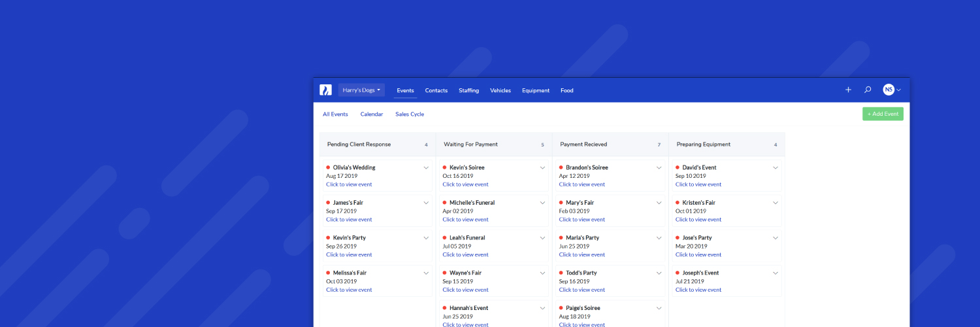
Task: Click the Jose's Party title
Action: [697, 238]
